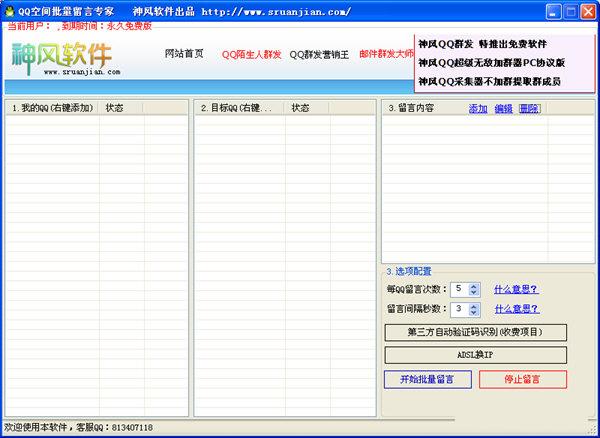Click the 停止留言 button

tap(523, 379)
